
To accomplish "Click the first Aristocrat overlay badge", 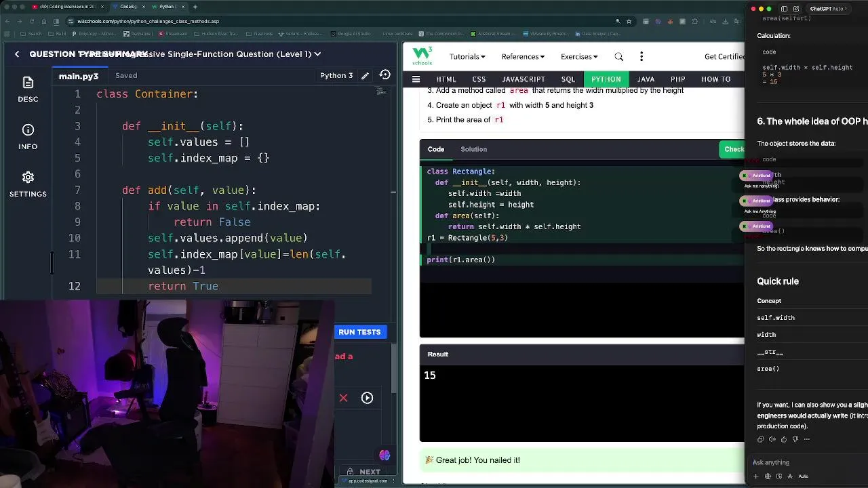I will 756,176.
